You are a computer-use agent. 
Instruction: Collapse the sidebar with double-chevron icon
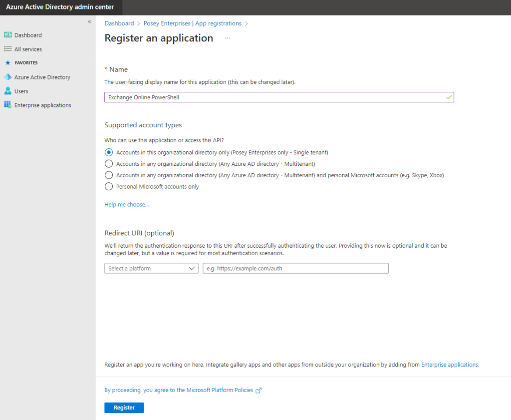pos(89,21)
